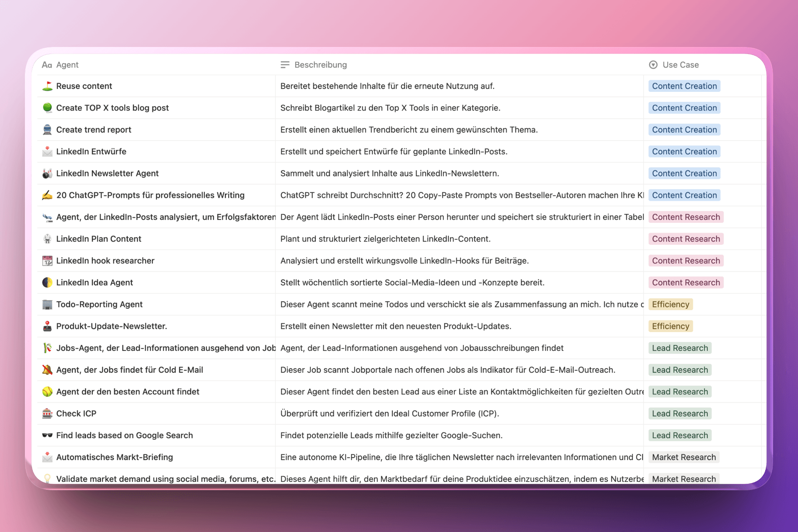Click moon icon next to LinkedIn Idea Agent
Screen dimensions: 798x532
pos(47,283)
